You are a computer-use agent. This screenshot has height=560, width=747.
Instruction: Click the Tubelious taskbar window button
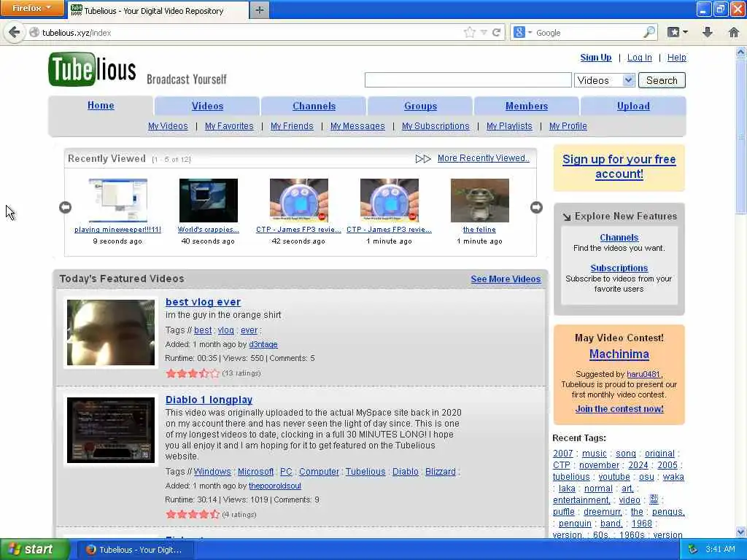134,550
